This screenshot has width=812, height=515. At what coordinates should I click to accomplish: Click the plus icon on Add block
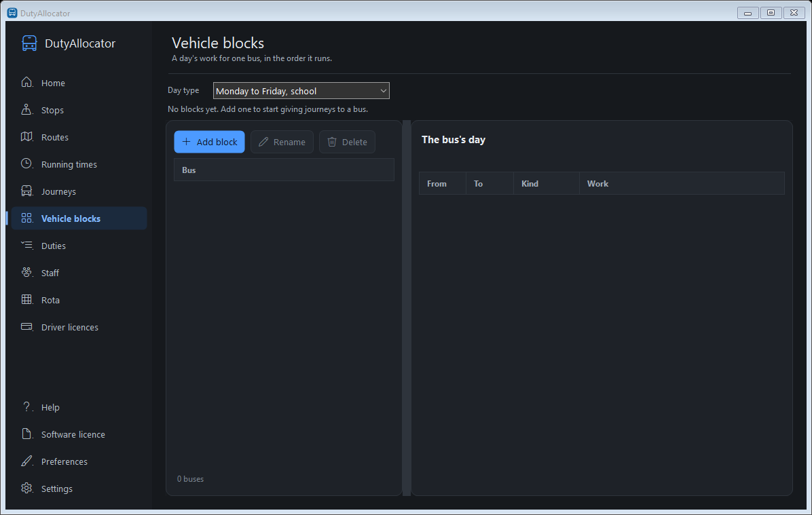tap(187, 141)
